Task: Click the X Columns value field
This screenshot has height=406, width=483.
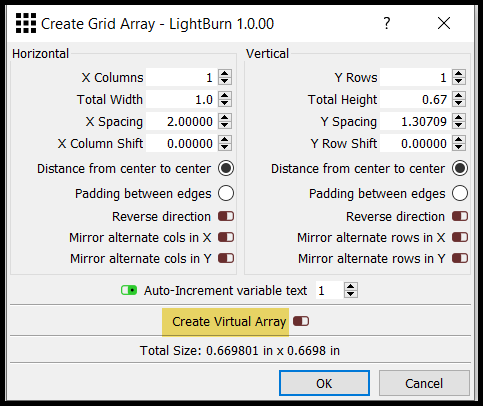Action: 181,77
